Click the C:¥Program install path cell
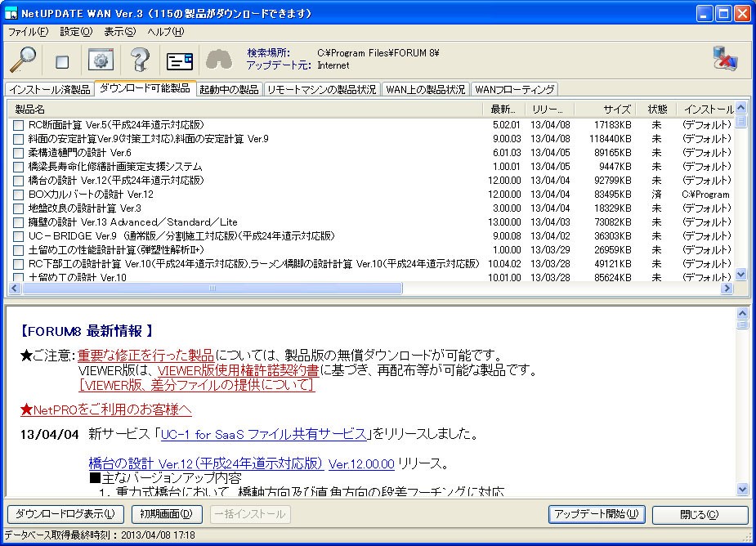 click(705, 195)
